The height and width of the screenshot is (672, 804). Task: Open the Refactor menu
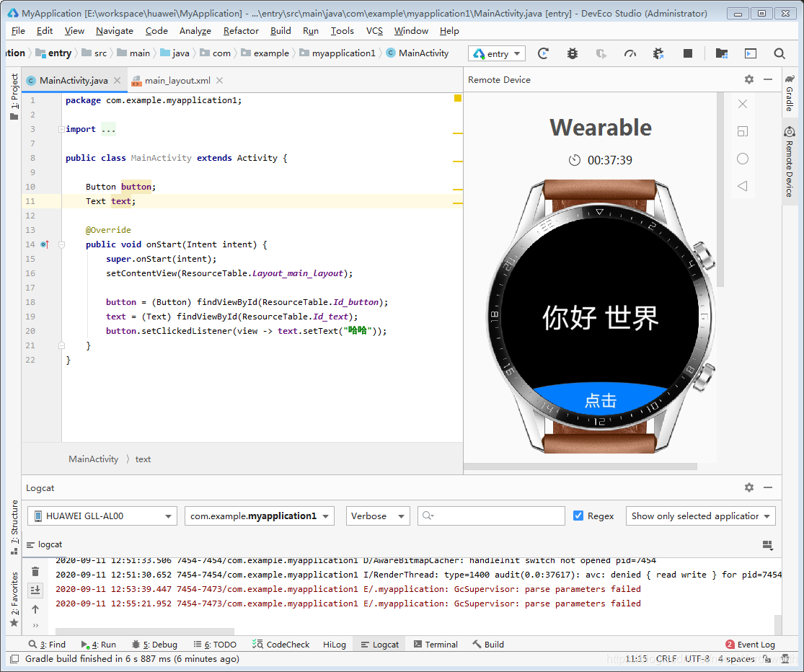coord(241,31)
